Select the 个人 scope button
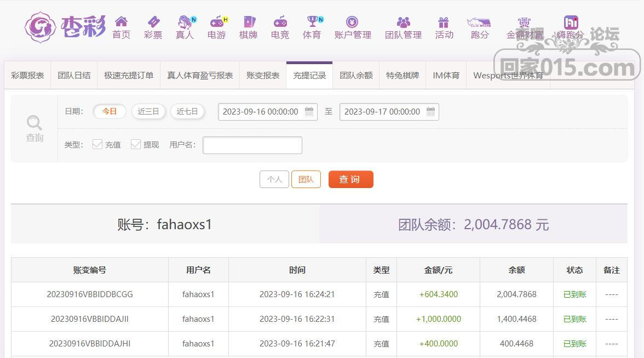This screenshot has height=358, width=644. (x=274, y=180)
